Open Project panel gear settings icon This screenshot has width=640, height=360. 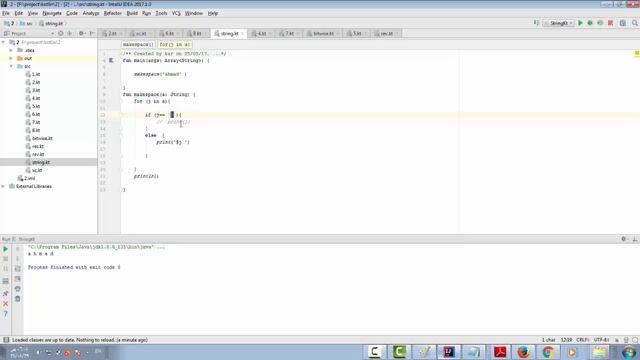82,33
